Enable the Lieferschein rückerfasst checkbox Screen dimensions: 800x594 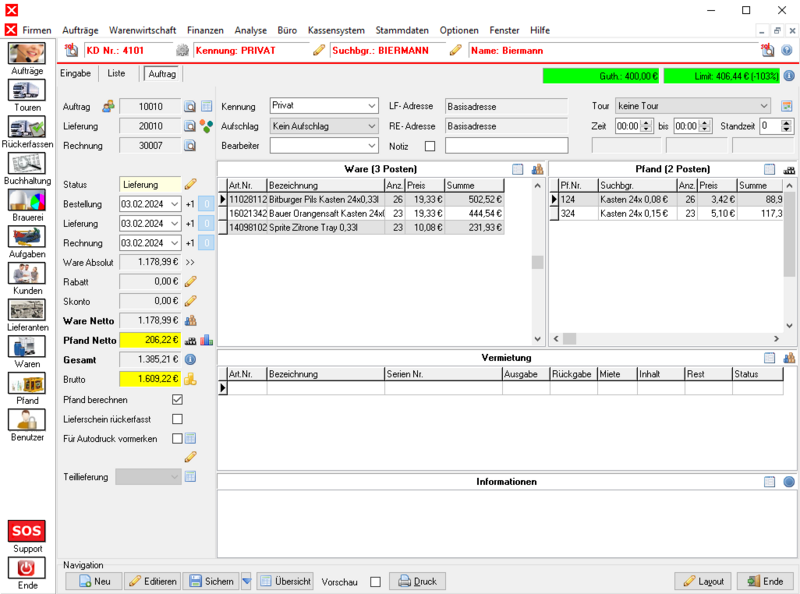point(177,419)
